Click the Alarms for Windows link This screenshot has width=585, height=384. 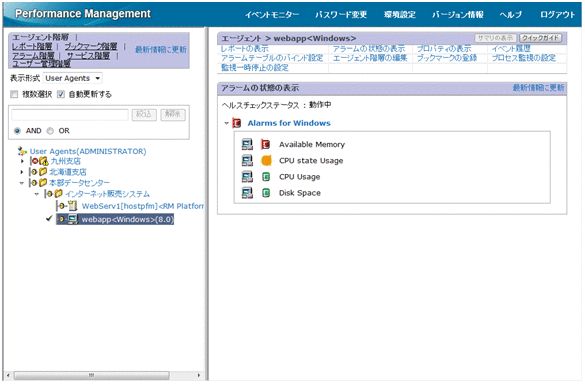point(289,123)
